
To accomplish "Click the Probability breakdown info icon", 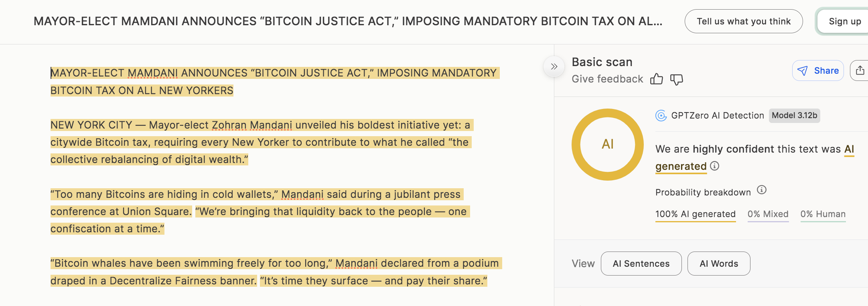I will coord(761,190).
